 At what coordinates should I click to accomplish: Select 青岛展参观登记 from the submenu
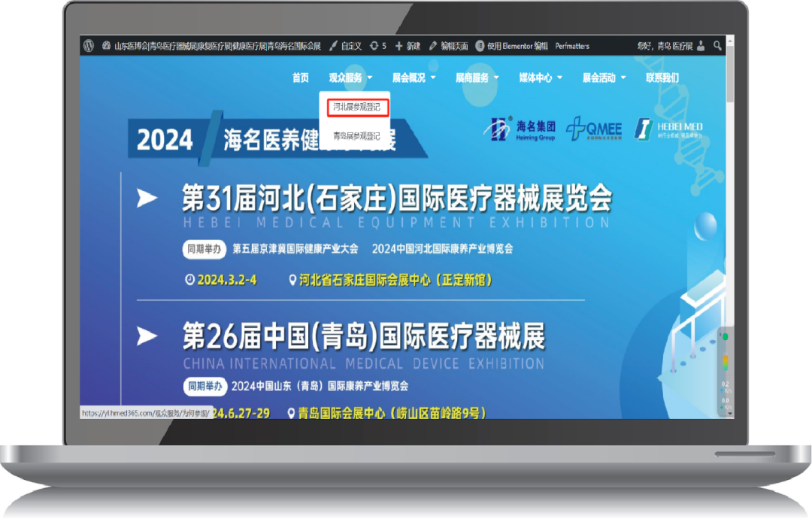coord(356,136)
